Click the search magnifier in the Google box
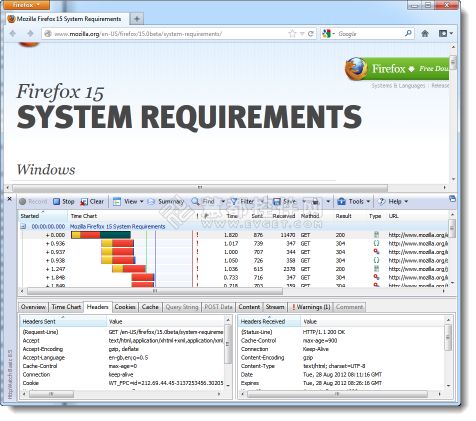Screen dimensions: 476x421 click(408, 33)
